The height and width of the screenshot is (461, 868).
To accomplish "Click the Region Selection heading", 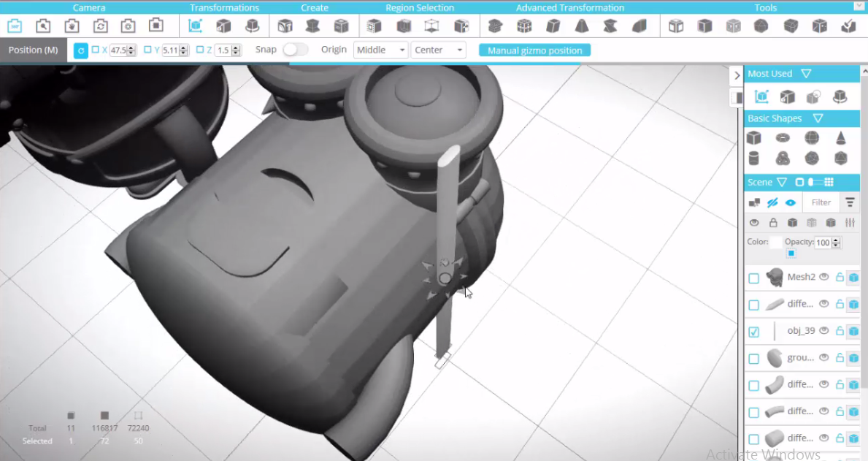I will click(x=420, y=8).
